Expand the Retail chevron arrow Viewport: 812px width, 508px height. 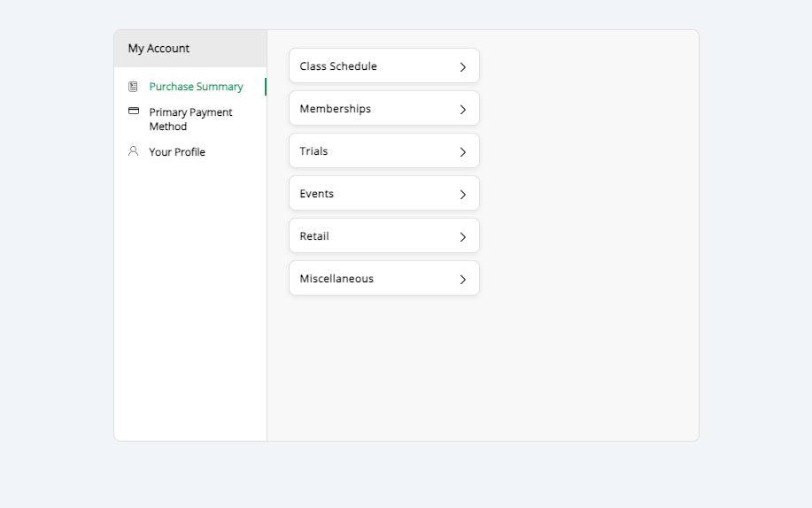(463, 236)
